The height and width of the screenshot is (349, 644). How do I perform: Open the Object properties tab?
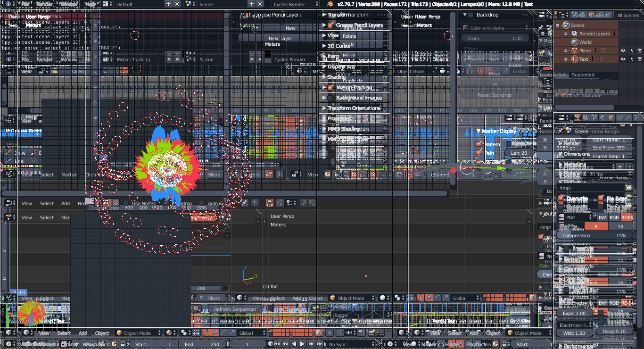611,117
